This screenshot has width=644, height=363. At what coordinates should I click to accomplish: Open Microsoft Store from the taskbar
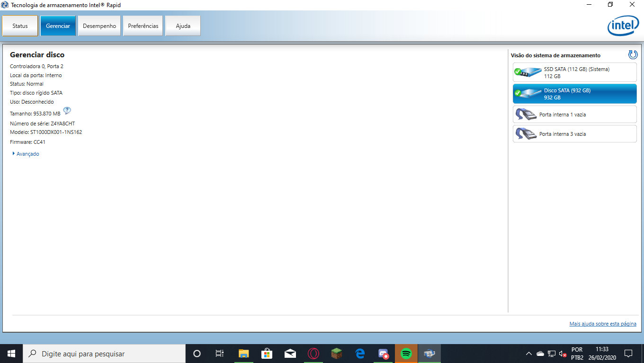(x=267, y=354)
